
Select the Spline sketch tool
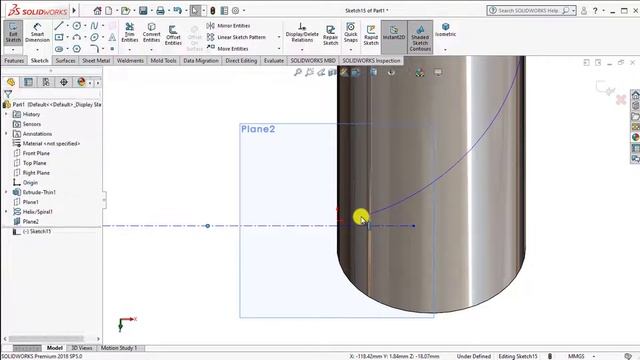(x=94, y=26)
